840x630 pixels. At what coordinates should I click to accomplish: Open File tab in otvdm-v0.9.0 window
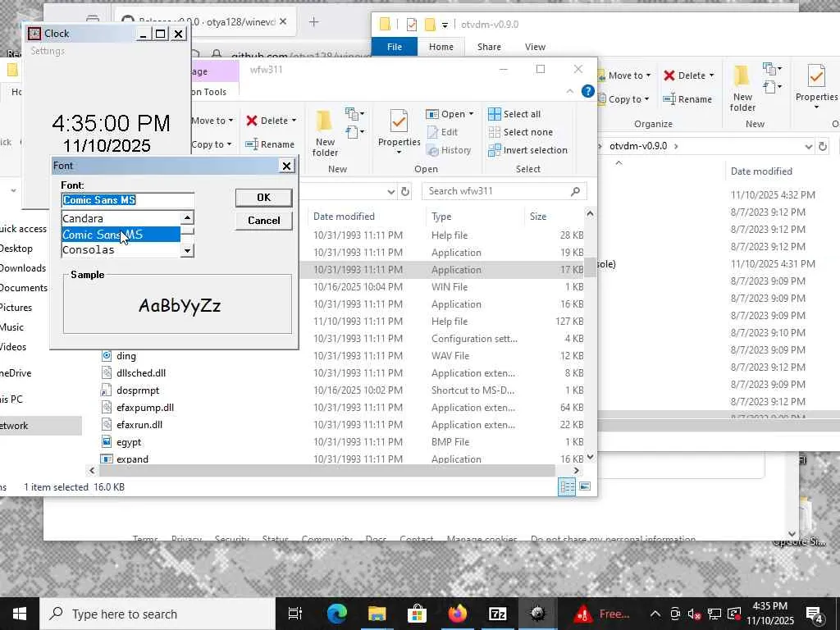395,47
